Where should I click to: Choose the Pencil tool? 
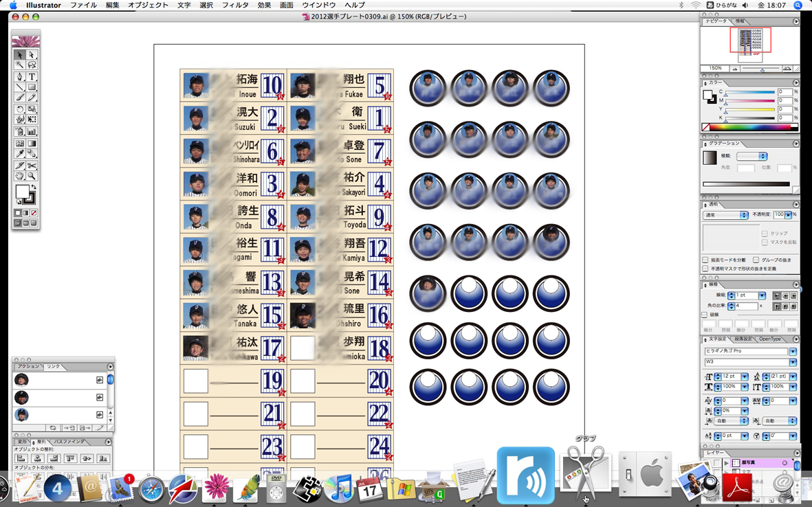click(32, 98)
